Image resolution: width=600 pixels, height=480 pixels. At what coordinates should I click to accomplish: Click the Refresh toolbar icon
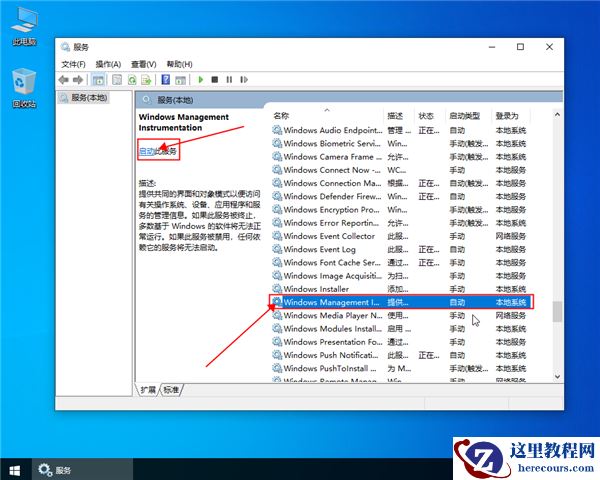(132, 80)
